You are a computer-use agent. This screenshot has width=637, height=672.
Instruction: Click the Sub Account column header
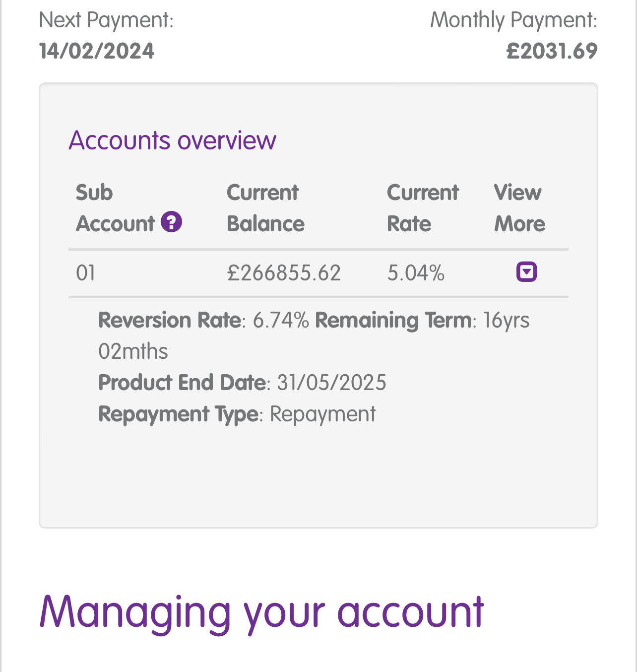[x=115, y=208]
